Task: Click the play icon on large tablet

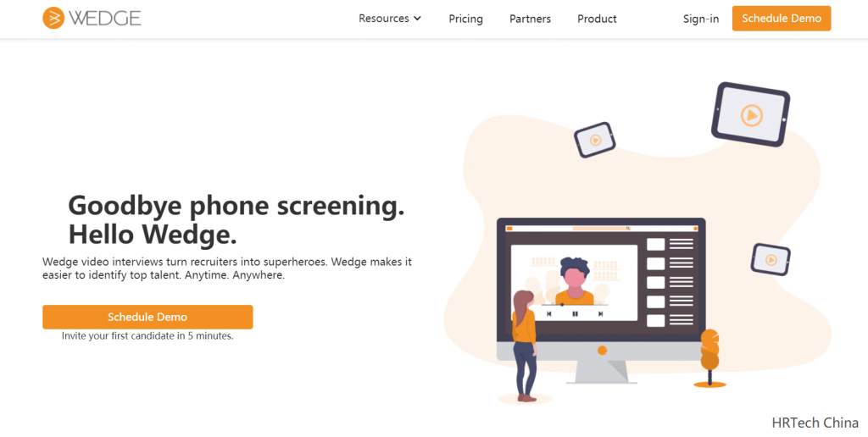Action: pos(751,116)
